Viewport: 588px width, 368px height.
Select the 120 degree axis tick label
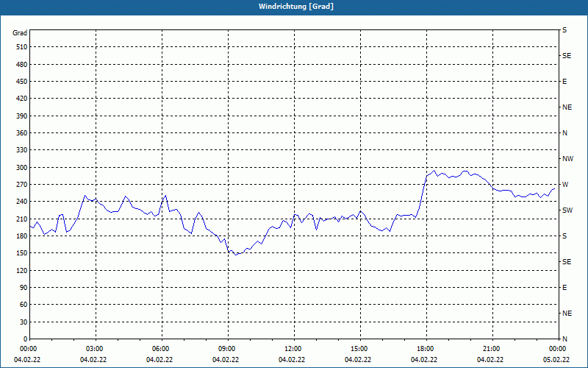22,270
